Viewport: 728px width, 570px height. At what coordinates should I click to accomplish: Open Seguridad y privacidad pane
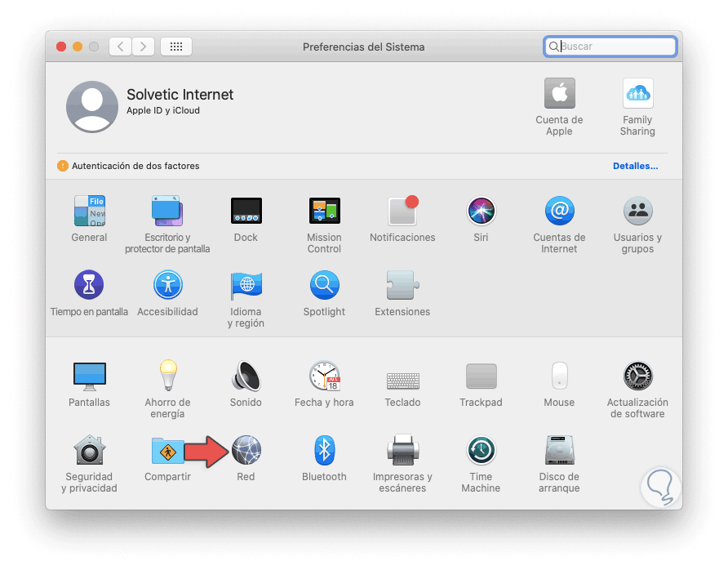tap(90, 450)
